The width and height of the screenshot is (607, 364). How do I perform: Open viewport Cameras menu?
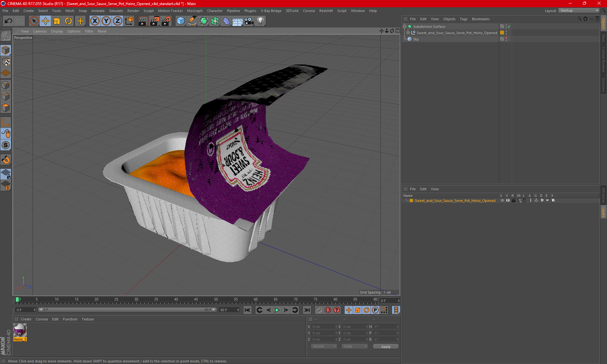40,31
